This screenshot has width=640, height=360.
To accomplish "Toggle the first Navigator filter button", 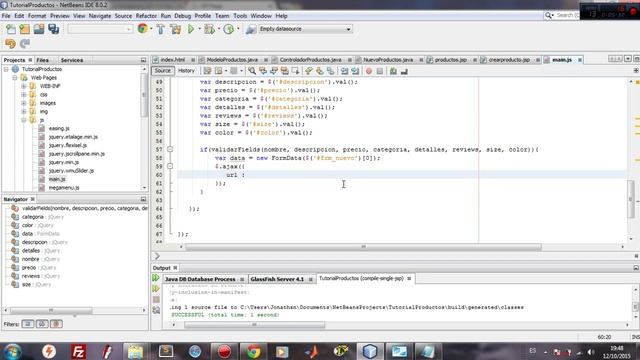I will coord(28,324).
